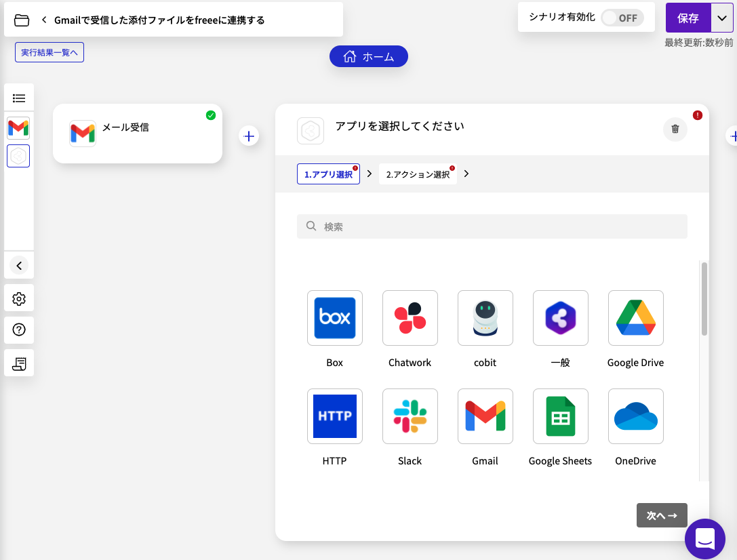Image resolution: width=737 pixels, height=560 pixels.
Task: Delete this step using the trash icon
Action: pos(675,129)
